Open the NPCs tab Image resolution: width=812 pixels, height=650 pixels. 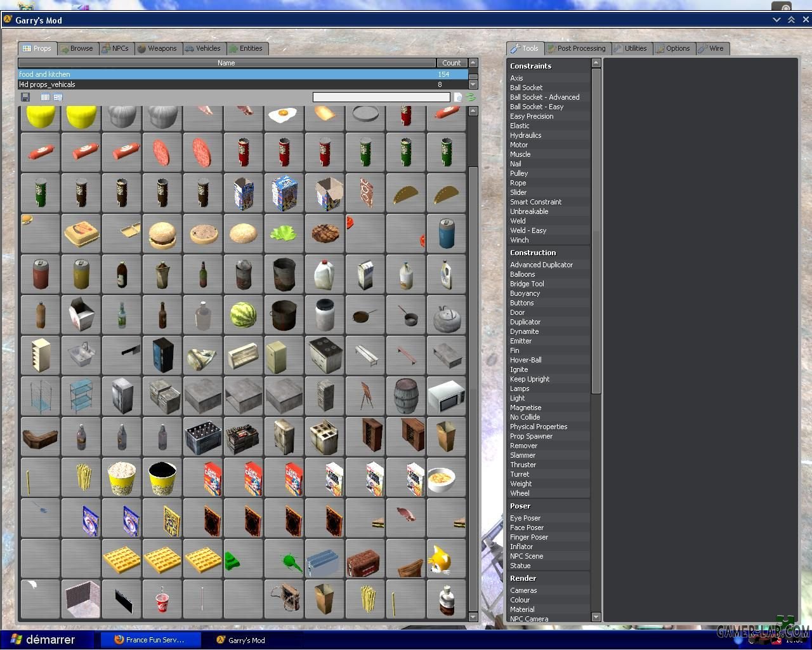(116, 48)
